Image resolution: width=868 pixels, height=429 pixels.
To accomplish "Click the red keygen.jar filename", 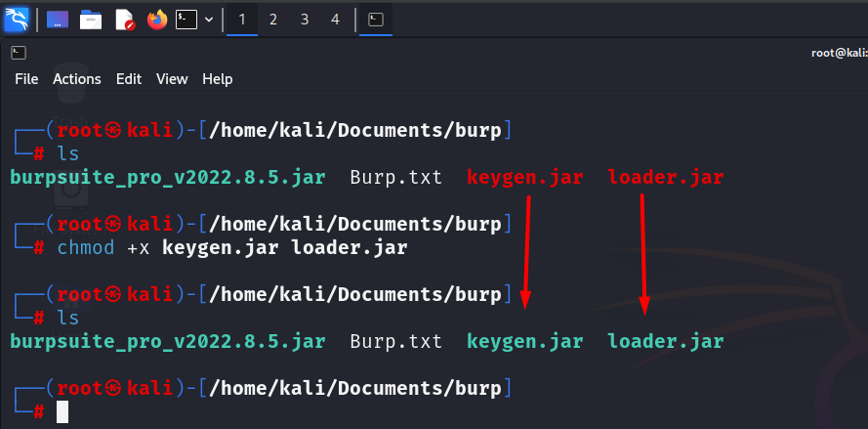I will 524,178.
